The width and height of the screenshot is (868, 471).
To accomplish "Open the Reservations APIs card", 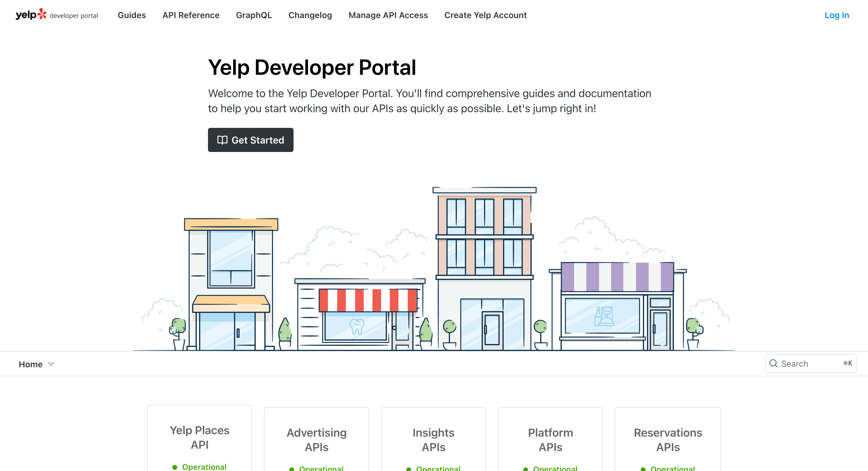I will [668, 439].
